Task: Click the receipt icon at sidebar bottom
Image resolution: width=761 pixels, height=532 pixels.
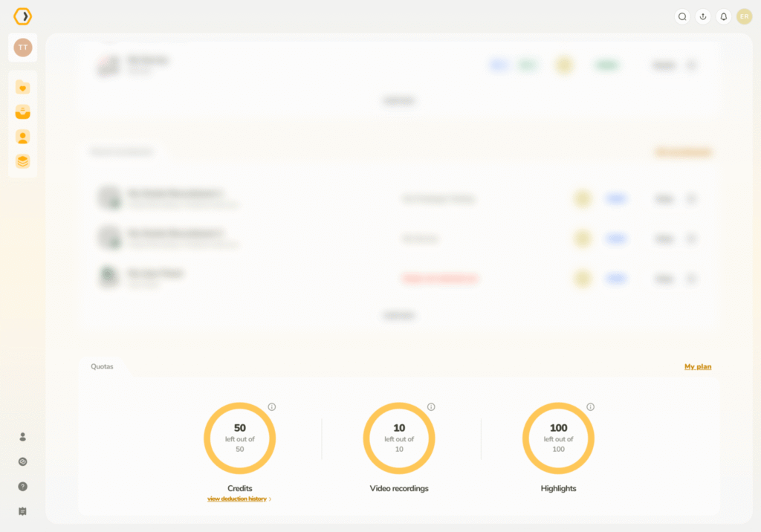Action: 23,511
